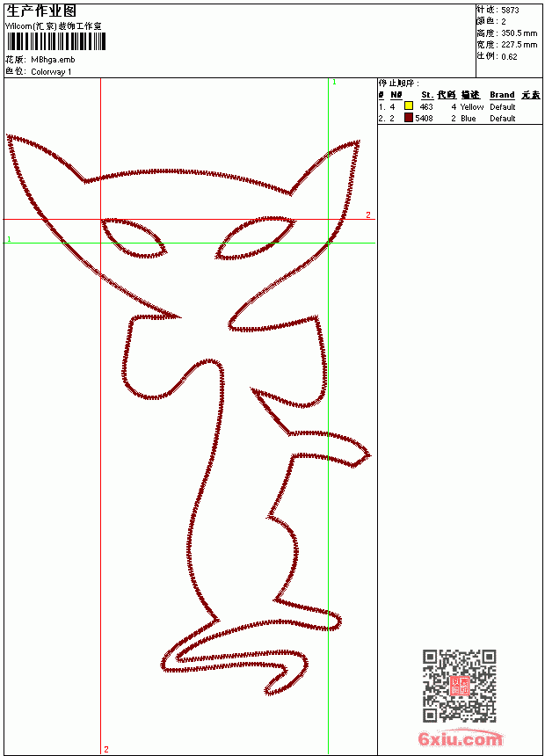Click the N# column header

point(396,95)
